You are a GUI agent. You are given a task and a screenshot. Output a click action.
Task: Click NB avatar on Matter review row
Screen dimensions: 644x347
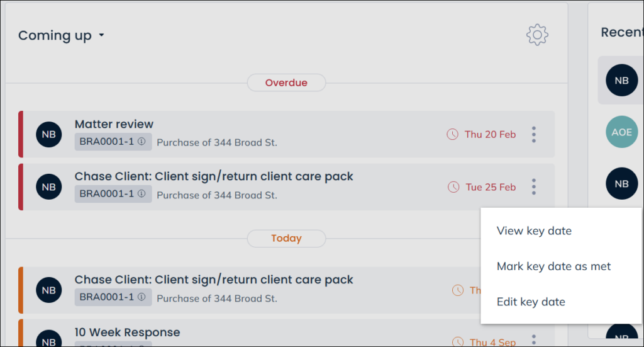click(49, 134)
